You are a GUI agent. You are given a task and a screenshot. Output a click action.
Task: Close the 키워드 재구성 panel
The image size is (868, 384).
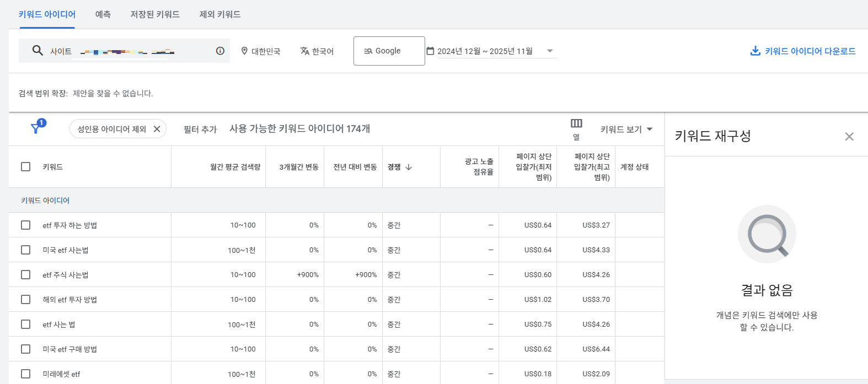(x=849, y=136)
